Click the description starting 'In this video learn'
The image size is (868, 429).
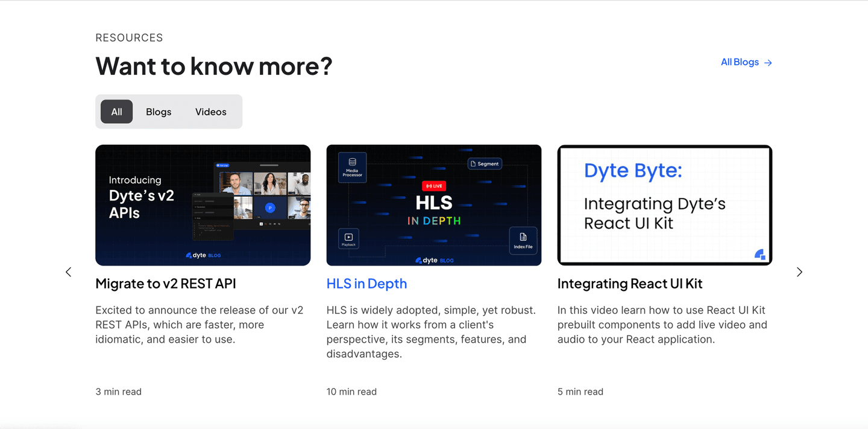pos(662,325)
